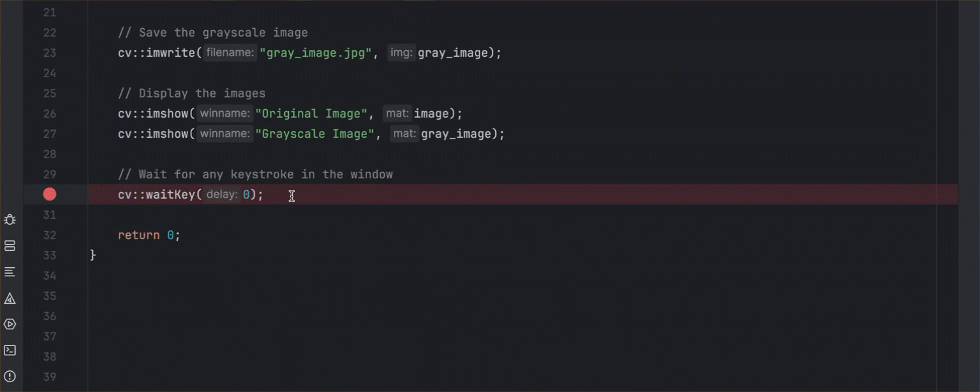Click the stacked rectangles tool window icon
980x392 pixels.
point(10,246)
